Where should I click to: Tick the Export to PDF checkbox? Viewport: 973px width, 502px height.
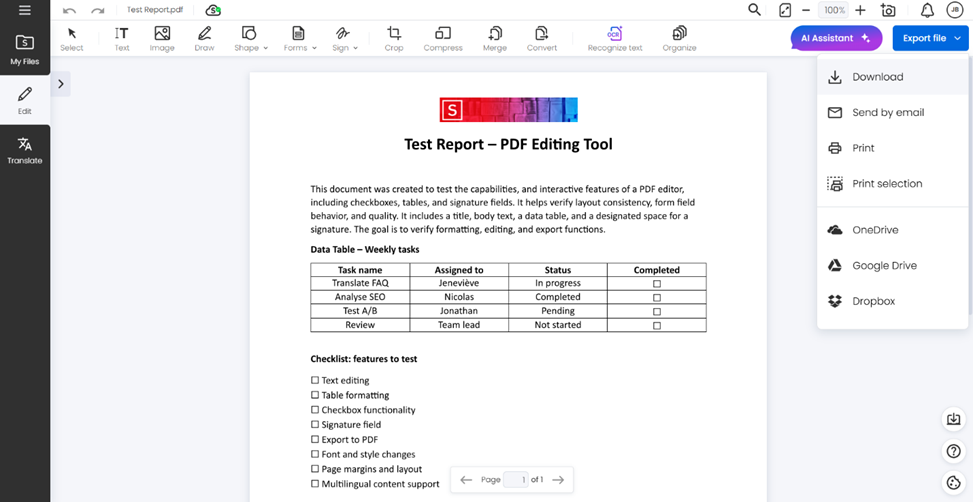(x=315, y=439)
